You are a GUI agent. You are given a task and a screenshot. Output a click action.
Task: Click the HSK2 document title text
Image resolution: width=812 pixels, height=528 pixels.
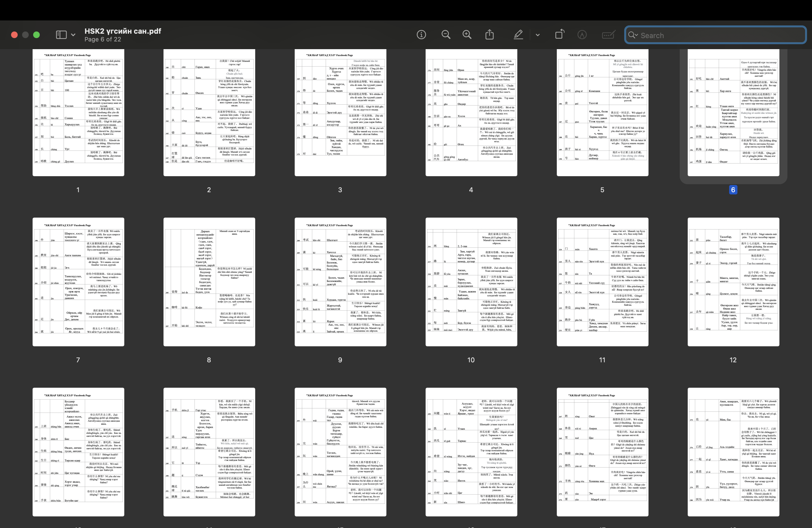pyautogui.click(x=123, y=31)
